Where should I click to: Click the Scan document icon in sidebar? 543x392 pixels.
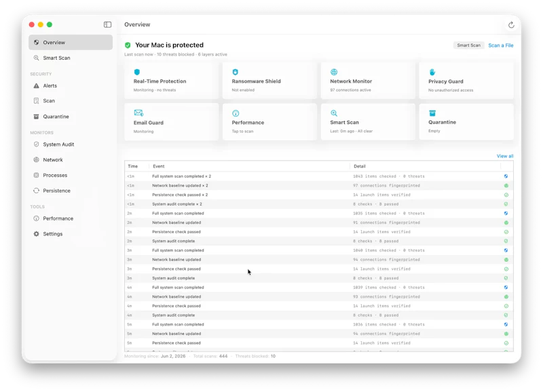37,100
